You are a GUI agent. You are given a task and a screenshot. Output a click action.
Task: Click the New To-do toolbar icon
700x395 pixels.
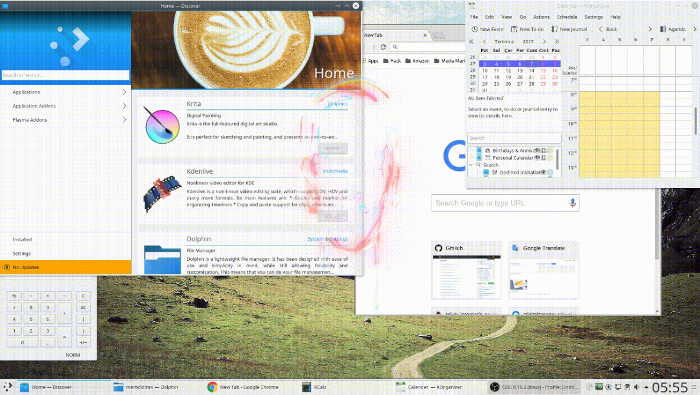click(x=527, y=29)
